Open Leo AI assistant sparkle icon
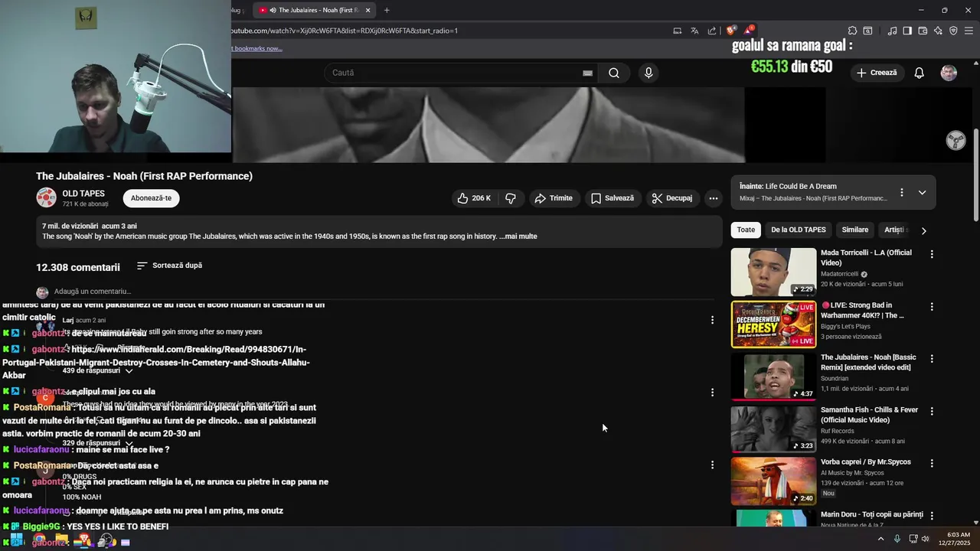Screen dimensions: 980x551 point(938,31)
